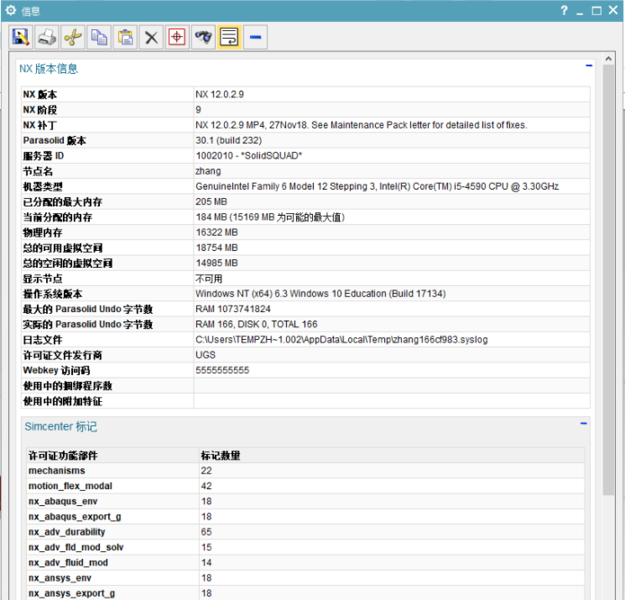Viewport: 625px width, 600px height.
Task: Click the red crosshair toolbar icon
Action: point(177,37)
